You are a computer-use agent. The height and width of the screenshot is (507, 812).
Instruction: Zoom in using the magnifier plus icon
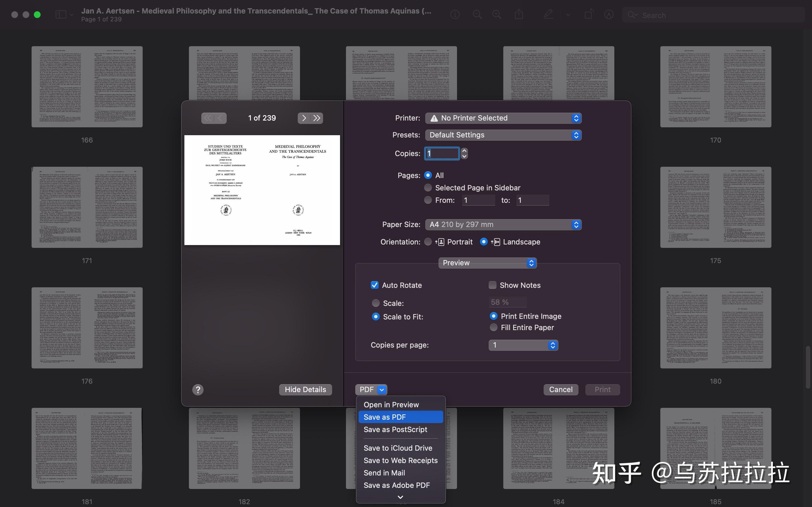497,14
